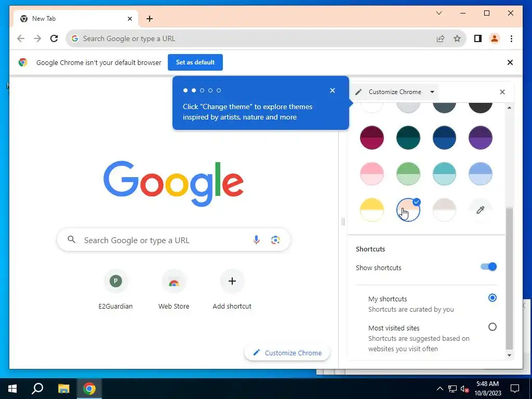Open Windows taskbar search
532x399 pixels.
point(37,389)
